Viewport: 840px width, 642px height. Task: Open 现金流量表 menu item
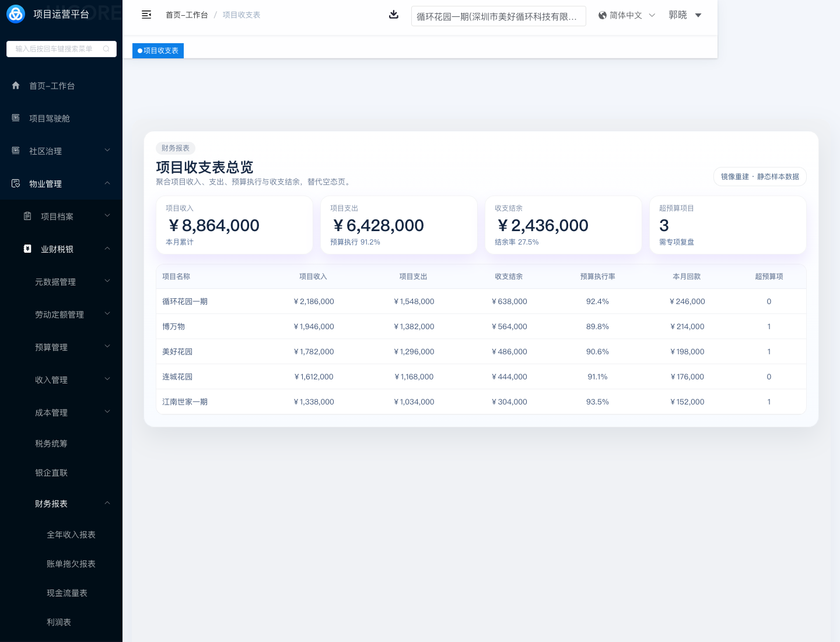(x=67, y=593)
